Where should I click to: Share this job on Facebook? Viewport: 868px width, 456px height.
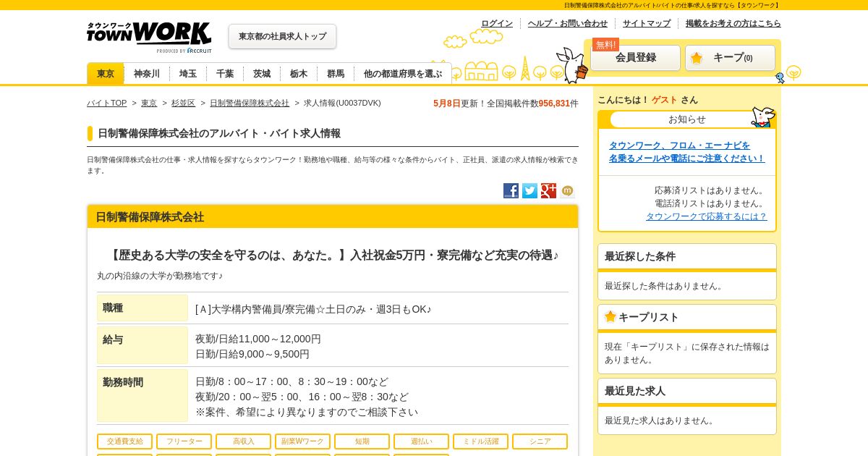[x=511, y=190]
